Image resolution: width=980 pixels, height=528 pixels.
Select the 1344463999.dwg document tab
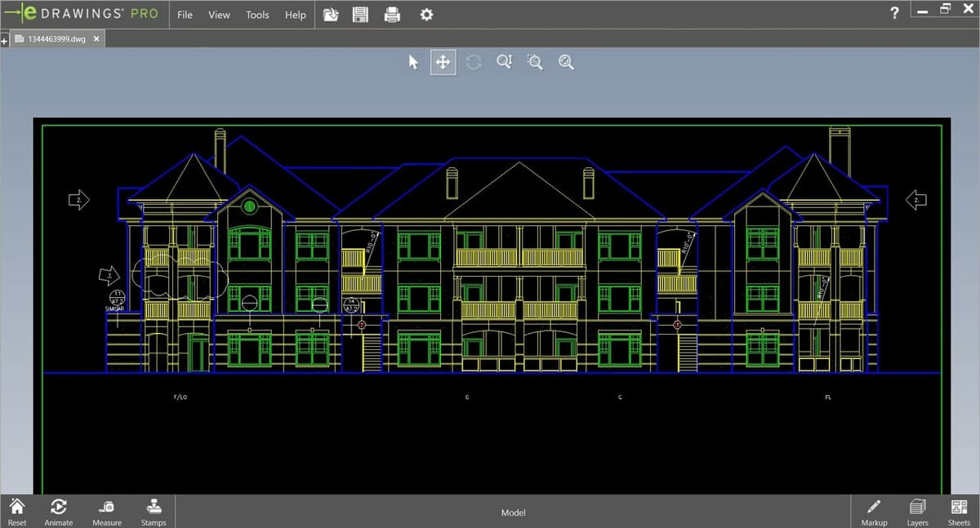click(x=56, y=38)
